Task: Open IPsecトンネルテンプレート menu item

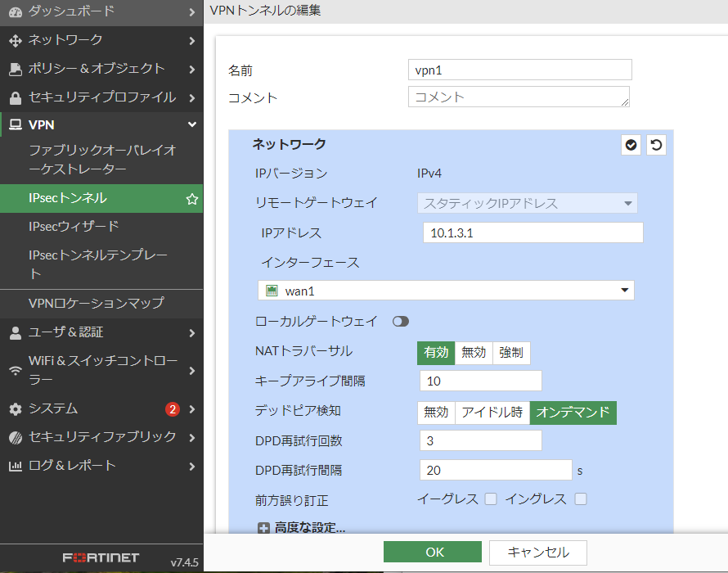Action: (x=101, y=264)
